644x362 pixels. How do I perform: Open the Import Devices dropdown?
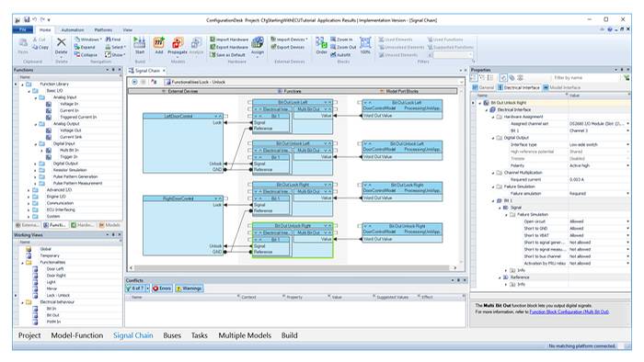coord(289,40)
